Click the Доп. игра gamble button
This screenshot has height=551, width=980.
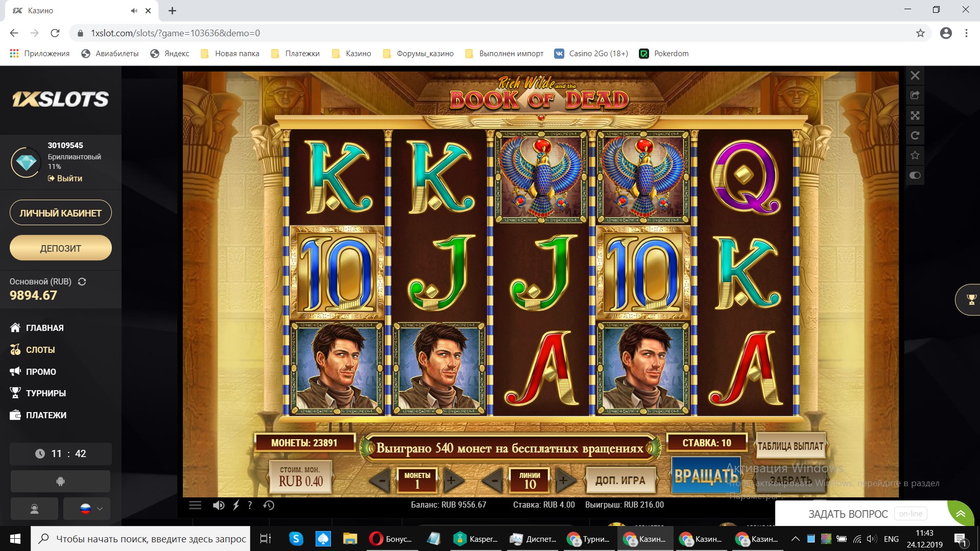(620, 480)
